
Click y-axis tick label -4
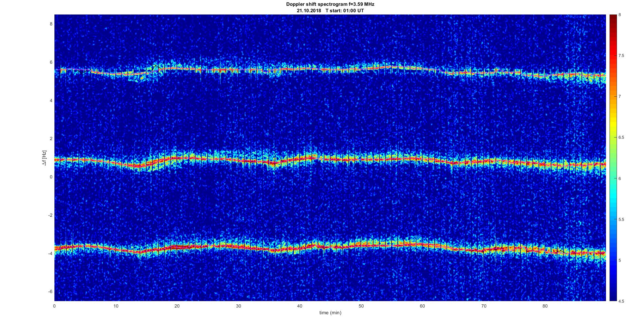click(50, 253)
